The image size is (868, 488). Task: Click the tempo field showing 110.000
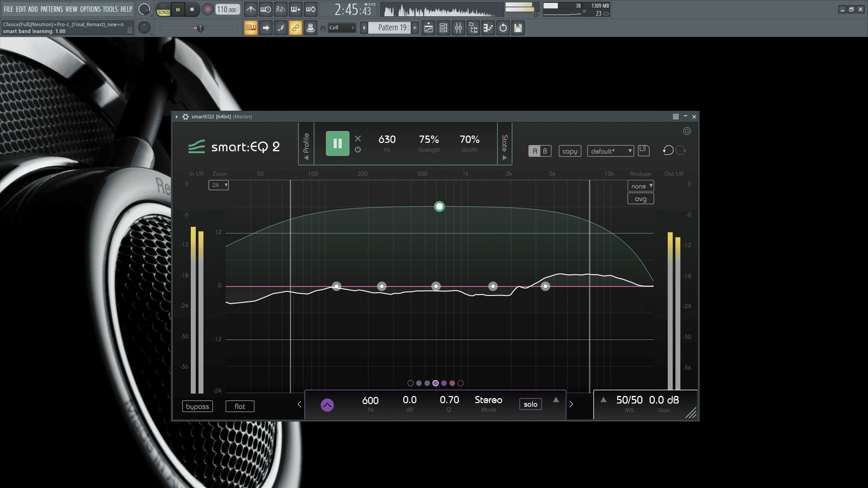coord(227,9)
